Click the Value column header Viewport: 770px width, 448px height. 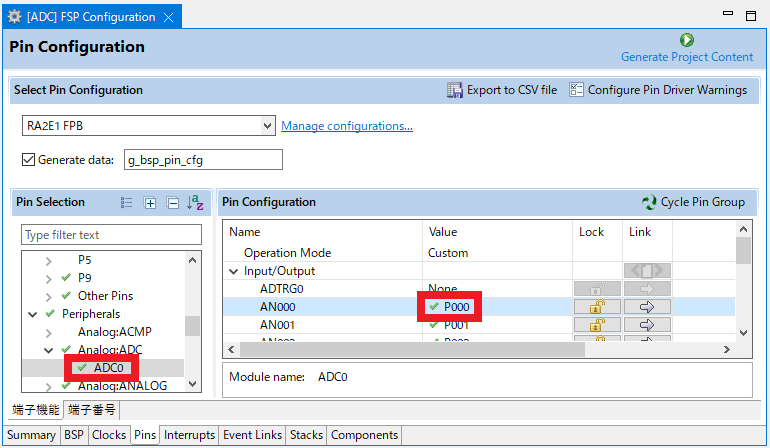442,232
